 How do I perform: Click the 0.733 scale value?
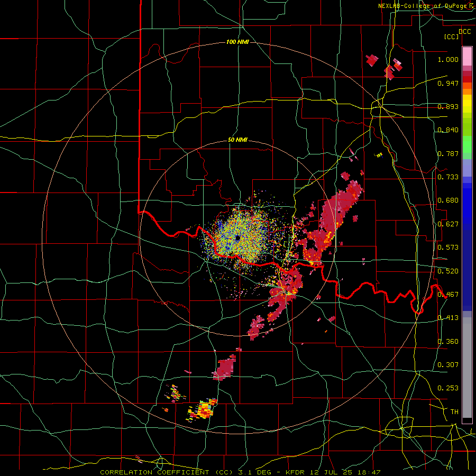tap(448, 177)
